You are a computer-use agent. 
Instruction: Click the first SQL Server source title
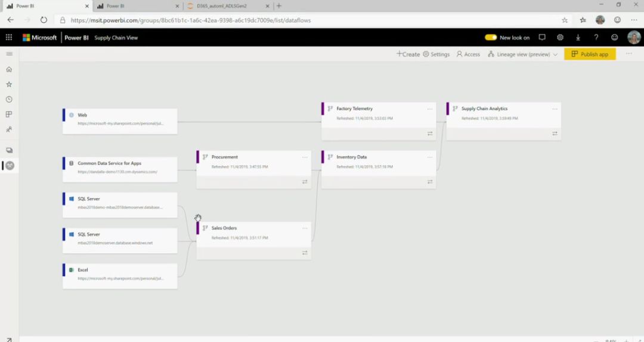(89, 199)
